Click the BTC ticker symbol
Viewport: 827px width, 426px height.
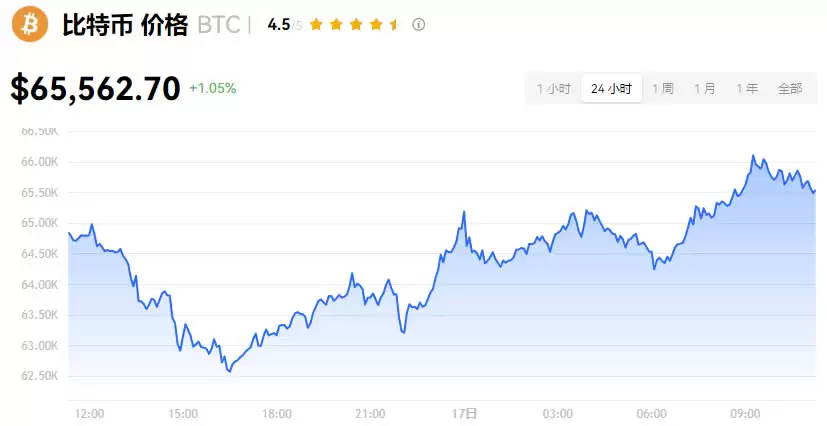218,25
